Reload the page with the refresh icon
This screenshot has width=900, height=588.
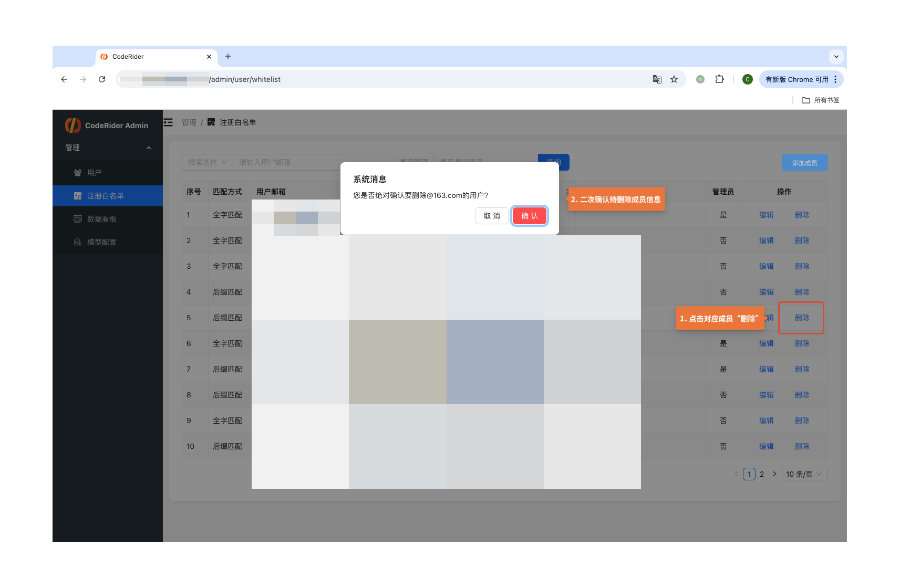coord(102,79)
